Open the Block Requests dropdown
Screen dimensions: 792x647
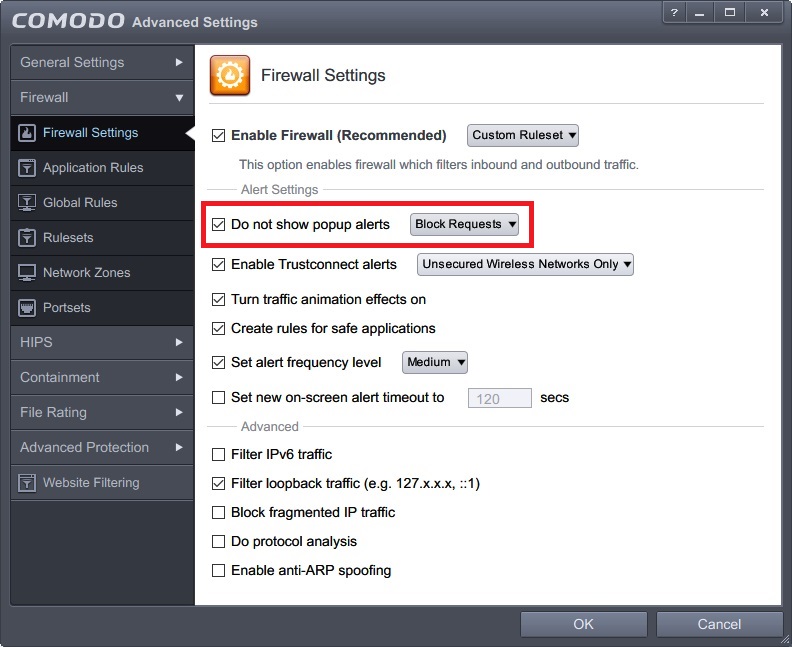(x=465, y=224)
